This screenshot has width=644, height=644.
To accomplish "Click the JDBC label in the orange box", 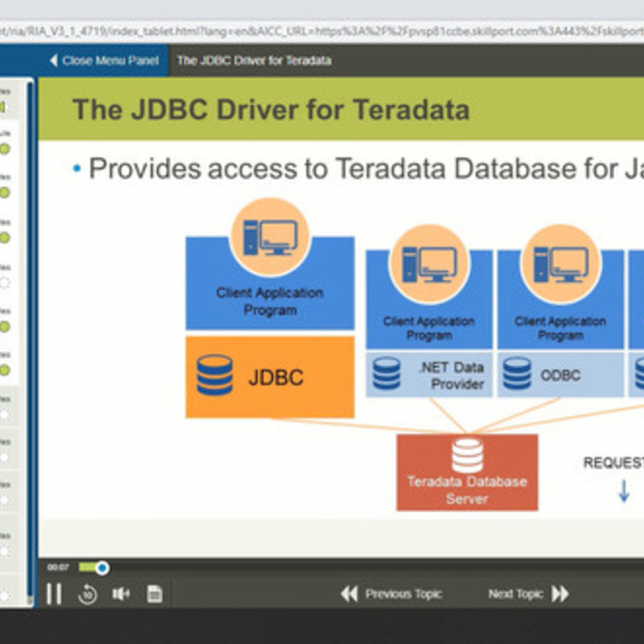I will point(276,378).
